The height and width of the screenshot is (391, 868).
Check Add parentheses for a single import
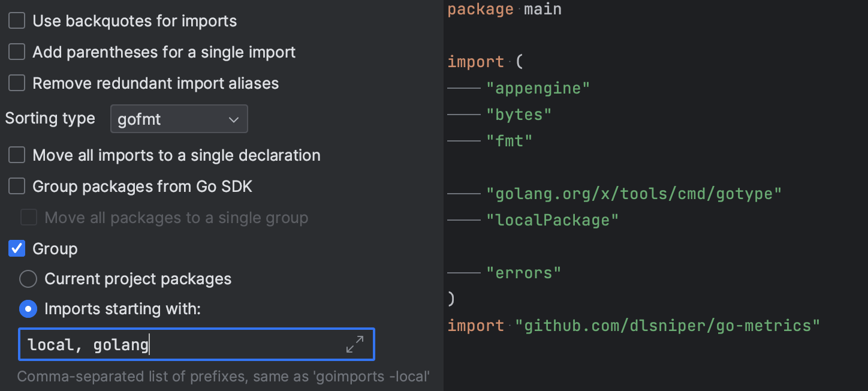tap(16, 52)
